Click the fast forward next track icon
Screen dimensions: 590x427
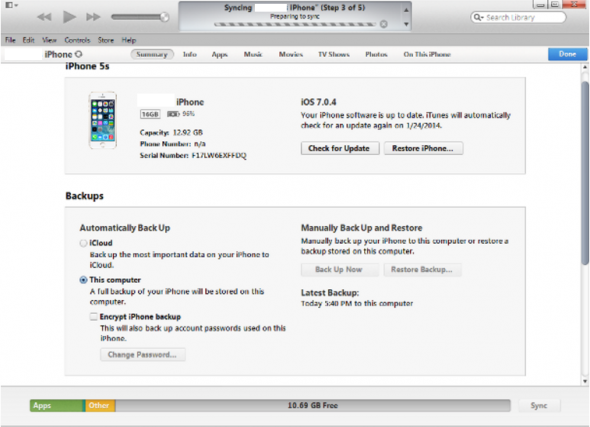pos(93,17)
